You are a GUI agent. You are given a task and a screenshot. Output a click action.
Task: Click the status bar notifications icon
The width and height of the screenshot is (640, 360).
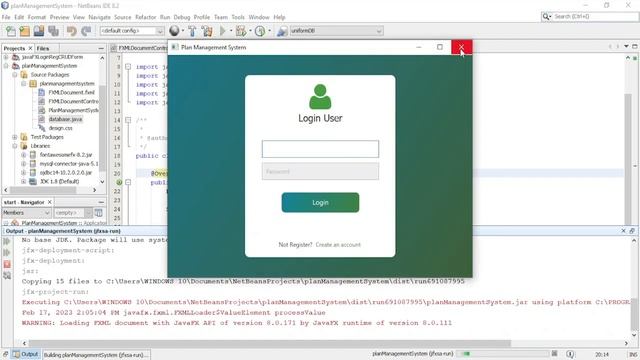coord(570,354)
